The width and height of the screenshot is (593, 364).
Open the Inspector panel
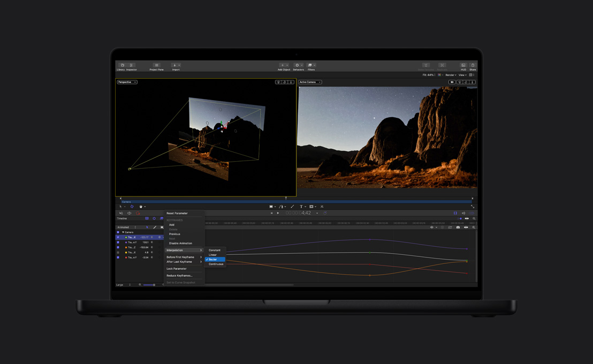tap(131, 65)
